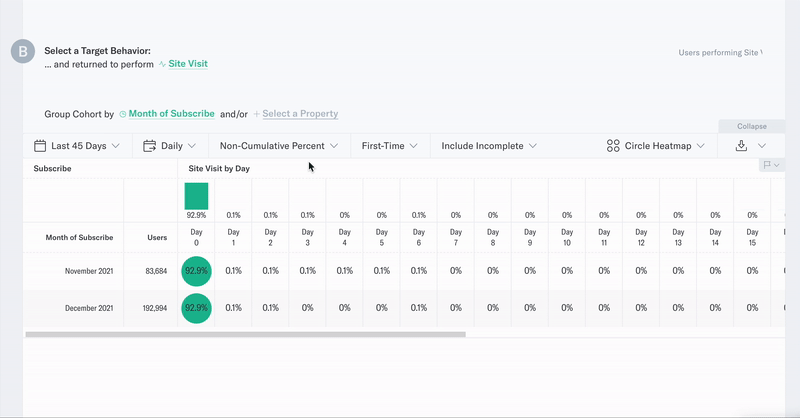Click December 2021 Day 0 green circle
Image resolution: width=800 pixels, height=418 pixels.
tap(196, 308)
